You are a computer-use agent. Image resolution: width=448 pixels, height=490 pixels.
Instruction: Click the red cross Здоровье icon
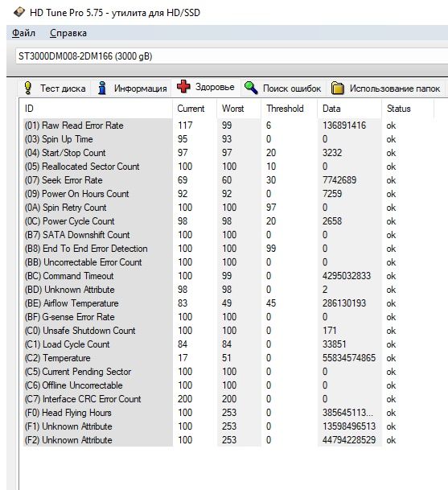point(183,87)
